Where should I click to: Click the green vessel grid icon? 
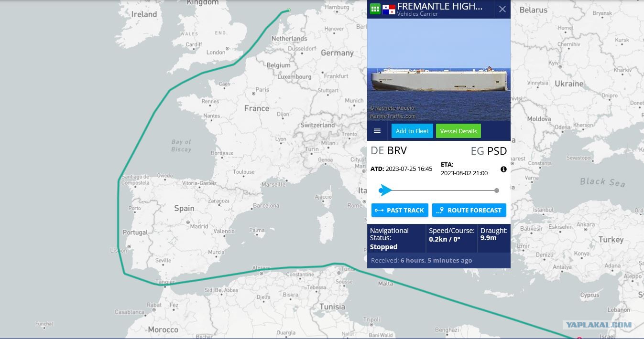pos(375,9)
